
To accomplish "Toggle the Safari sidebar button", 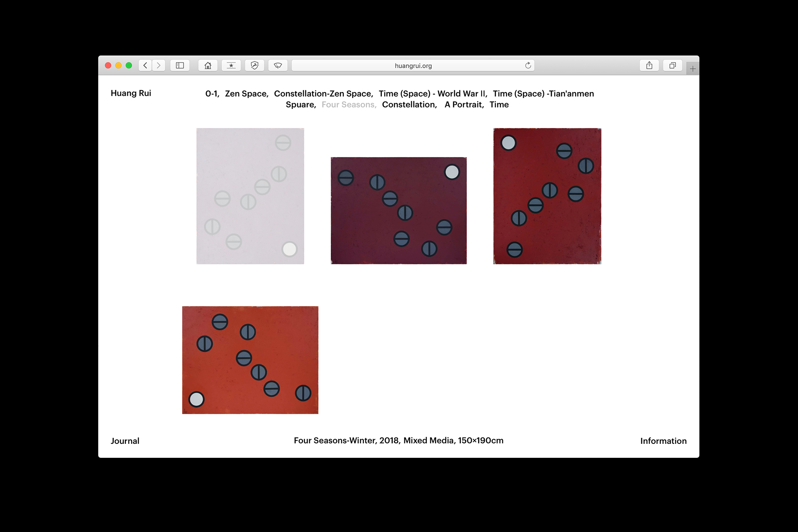I will click(180, 65).
